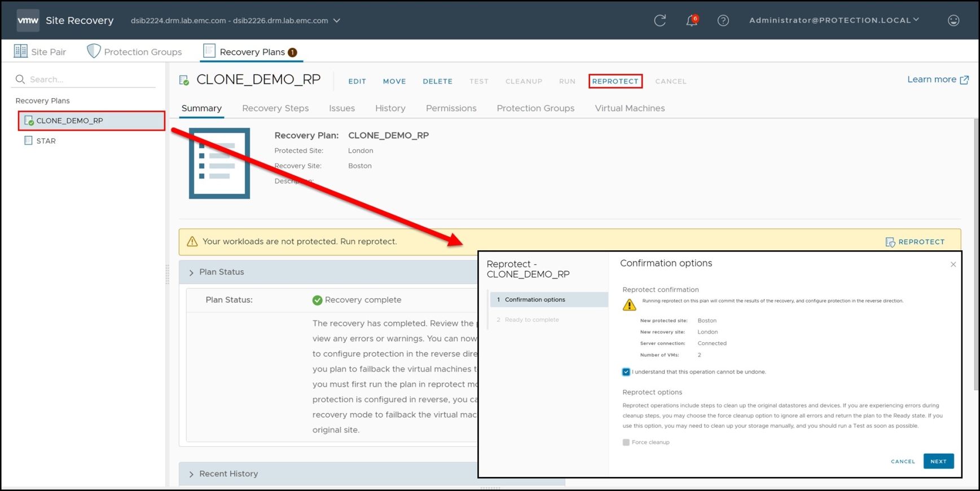Click the warning triangle in the yellow banner

tap(192, 241)
